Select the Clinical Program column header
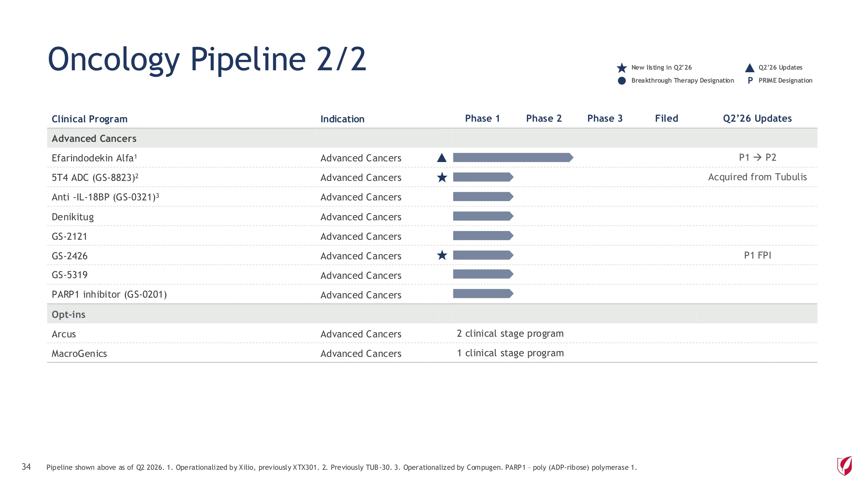 (x=90, y=119)
